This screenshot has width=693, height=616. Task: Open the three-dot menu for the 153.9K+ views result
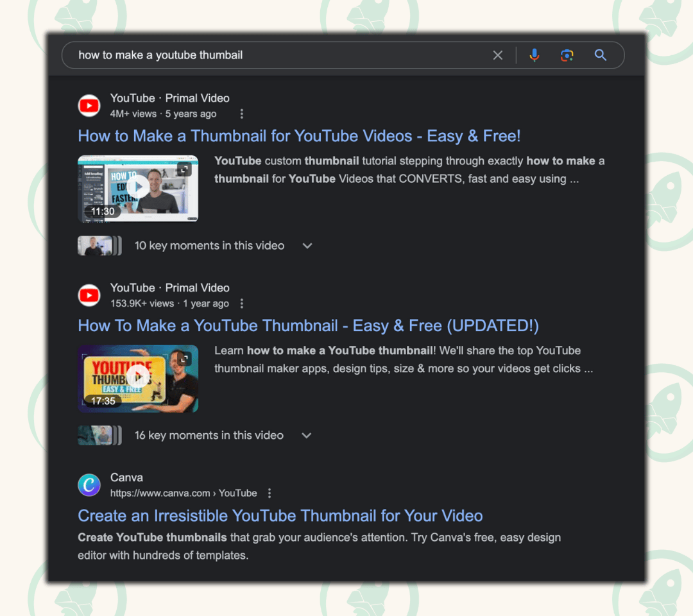coord(241,304)
